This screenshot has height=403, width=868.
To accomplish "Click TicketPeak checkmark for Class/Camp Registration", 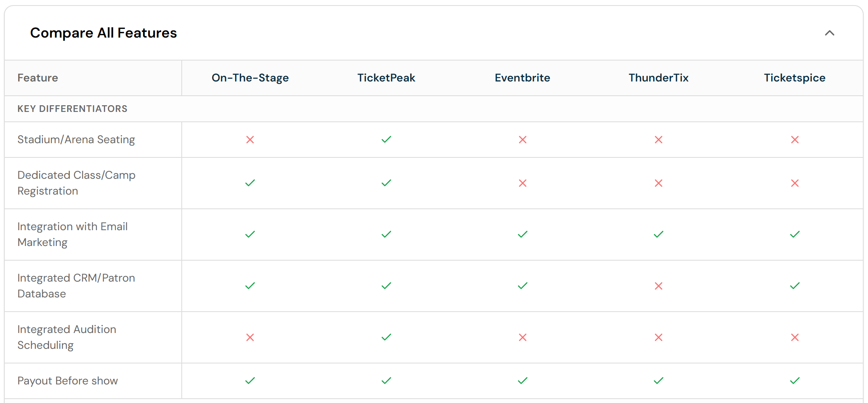I will point(386,183).
